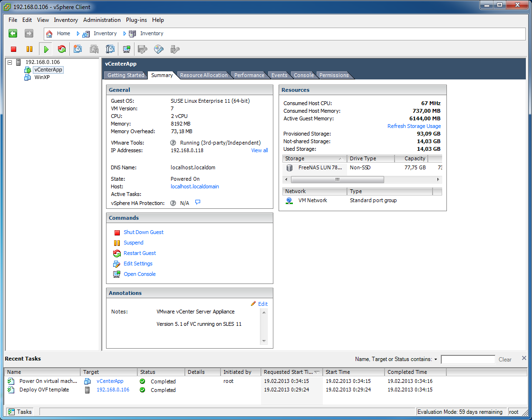This screenshot has height=420, width=532.
Task: Power off VM with red stop icon
Action: click(x=14, y=49)
